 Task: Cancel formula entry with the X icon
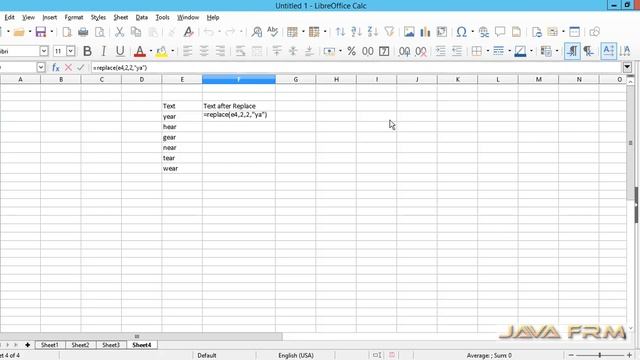click(x=68, y=67)
